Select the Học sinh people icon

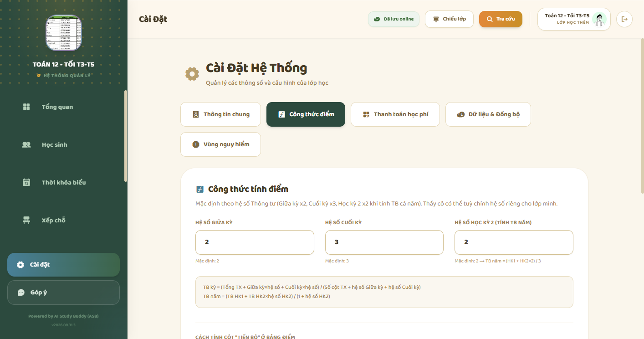26,144
